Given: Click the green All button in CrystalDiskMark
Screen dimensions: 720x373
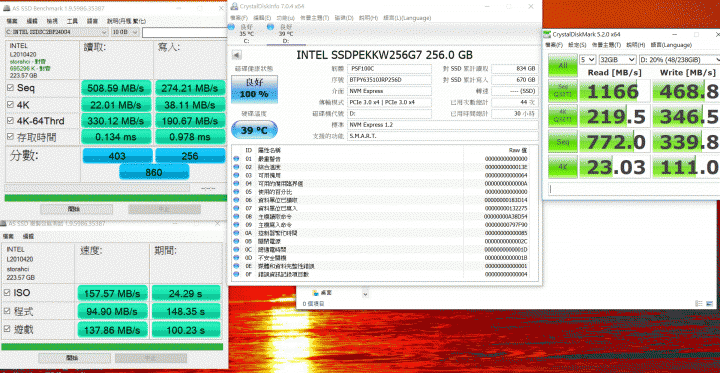Looking at the screenshot, I should (562, 66).
